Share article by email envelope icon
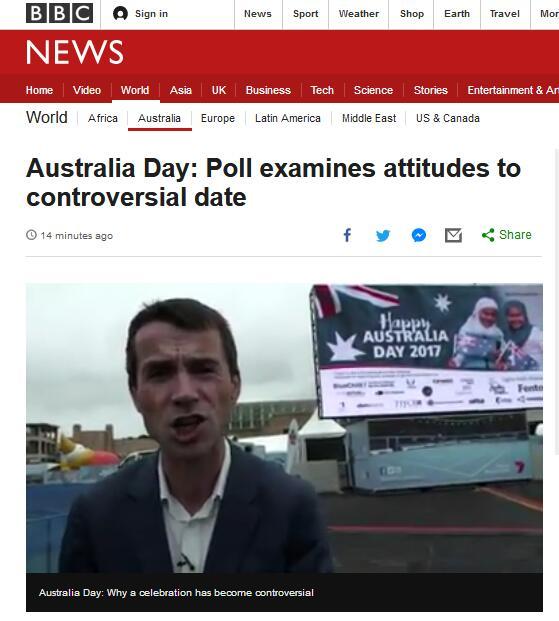559x621 pixels. (x=453, y=236)
